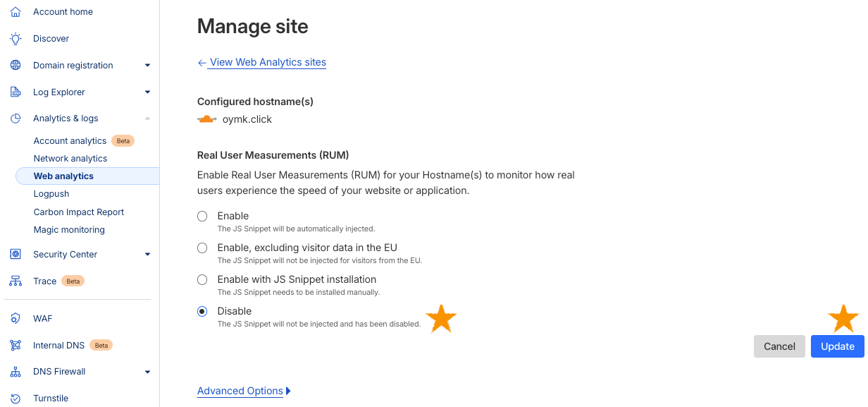Click the Beta badge next to Trace

pyautogui.click(x=73, y=281)
